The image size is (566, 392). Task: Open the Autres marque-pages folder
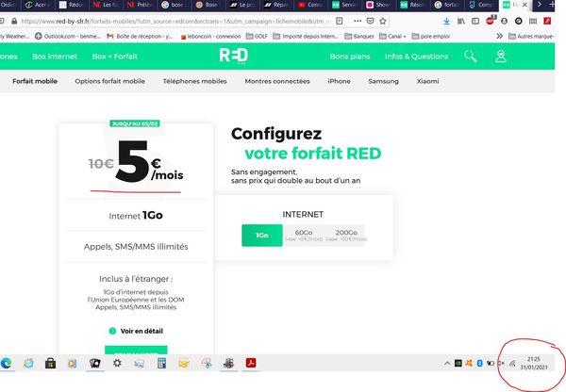pyautogui.click(x=531, y=36)
